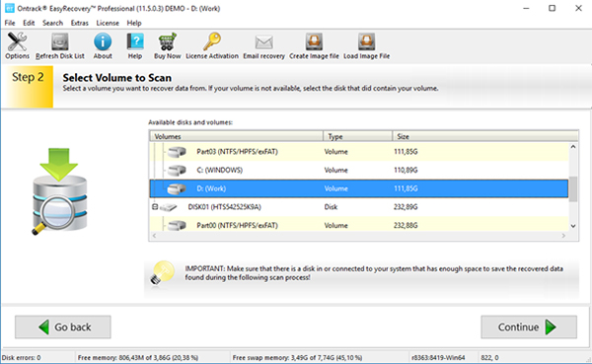Click the DISK01 disk icon
Viewport: 592px width, 364px height.
(x=169, y=207)
